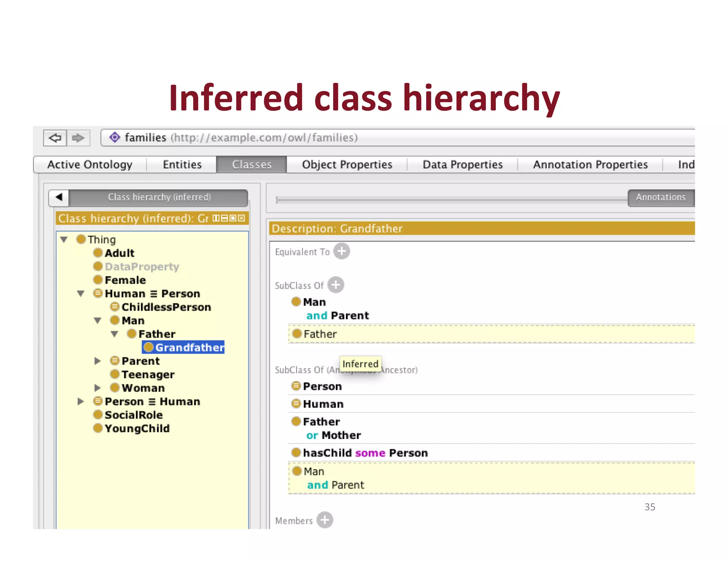Select the Man class in tree
The height and width of the screenshot is (562, 728).
(133, 320)
